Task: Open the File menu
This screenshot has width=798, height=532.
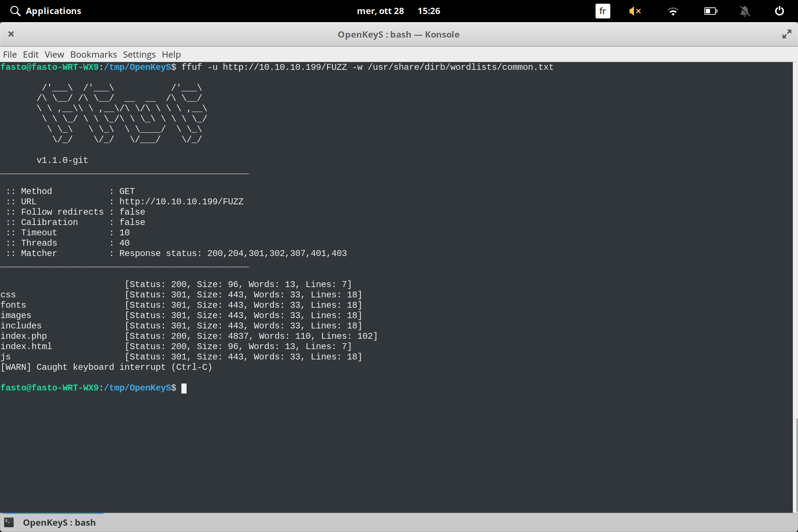Action: pos(10,54)
